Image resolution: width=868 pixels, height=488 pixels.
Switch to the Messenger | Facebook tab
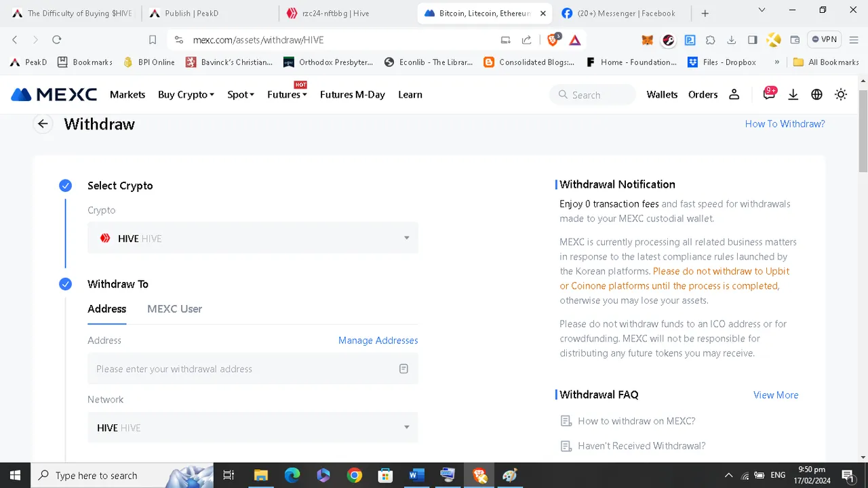coord(623,13)
